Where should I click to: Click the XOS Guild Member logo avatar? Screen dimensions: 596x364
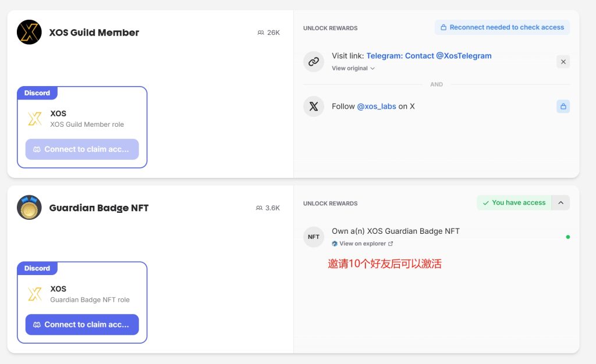pyautogui.click(x=29, y=32)
